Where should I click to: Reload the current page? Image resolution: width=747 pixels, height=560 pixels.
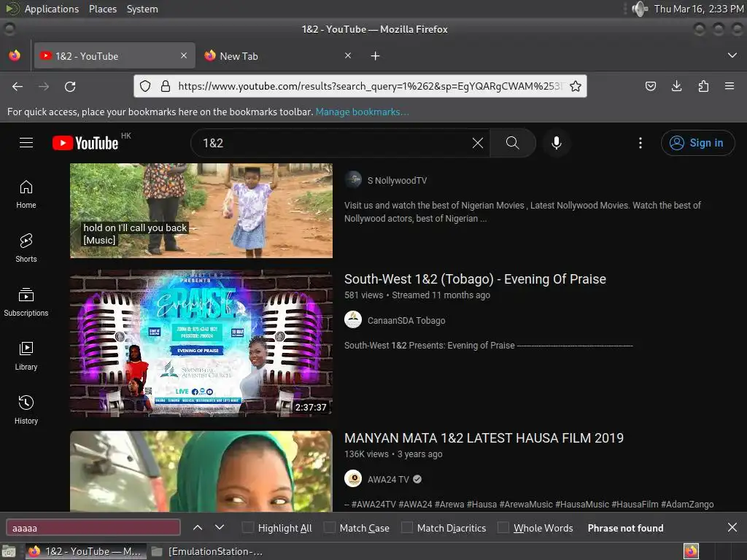pos(70,87)
